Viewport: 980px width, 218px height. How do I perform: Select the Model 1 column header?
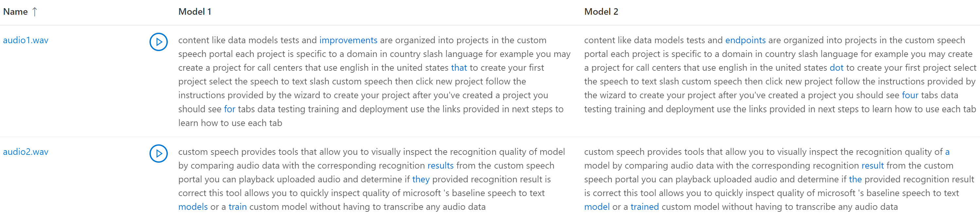click(x=194, y=12)
